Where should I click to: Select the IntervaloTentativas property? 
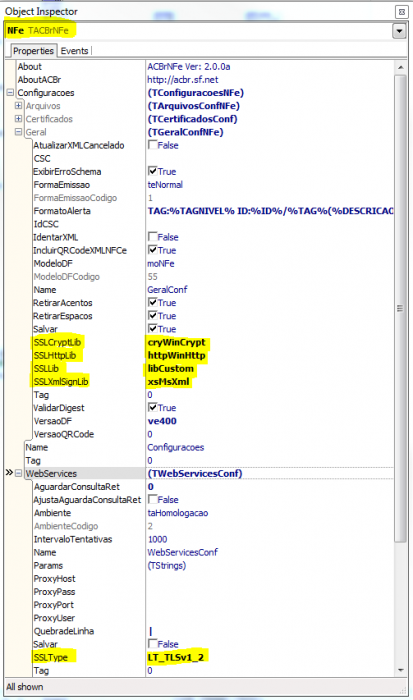[x=73, y=539]
